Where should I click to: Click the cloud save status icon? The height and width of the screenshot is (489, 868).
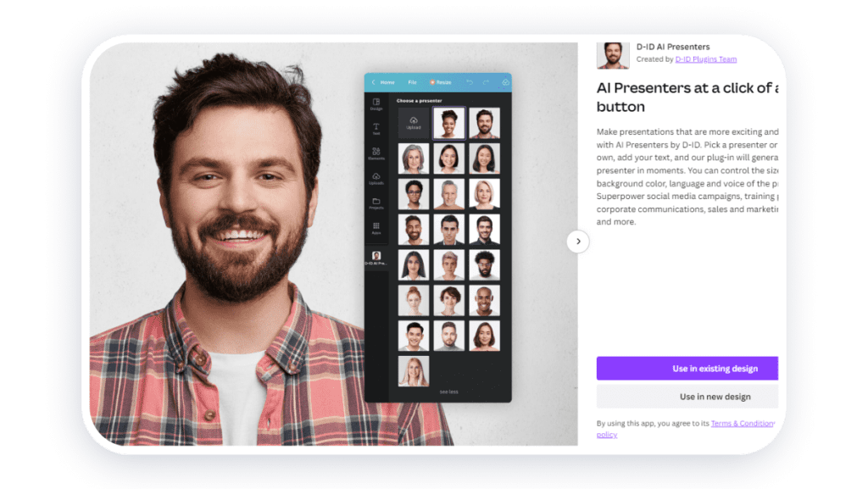(x=504, y=82)
